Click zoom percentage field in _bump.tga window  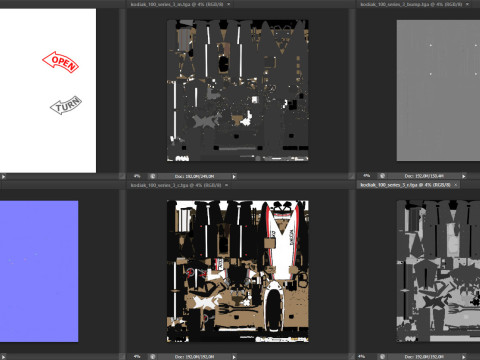point(366,176)
